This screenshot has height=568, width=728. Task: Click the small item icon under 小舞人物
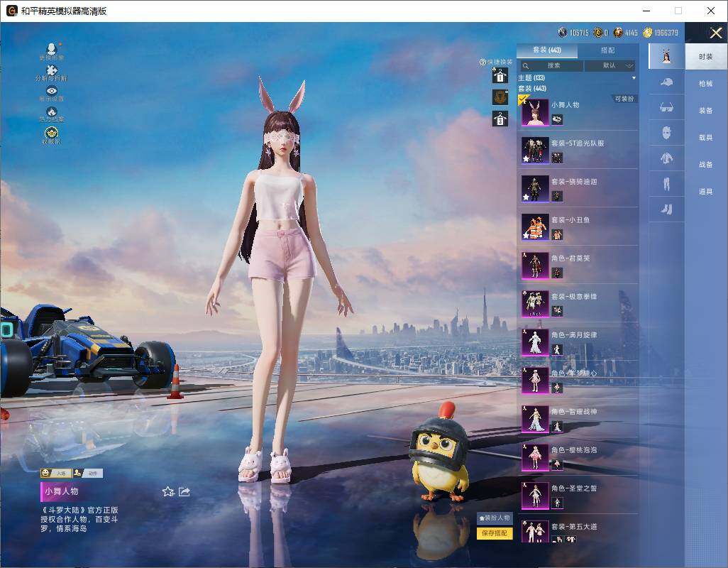(557, 120)
